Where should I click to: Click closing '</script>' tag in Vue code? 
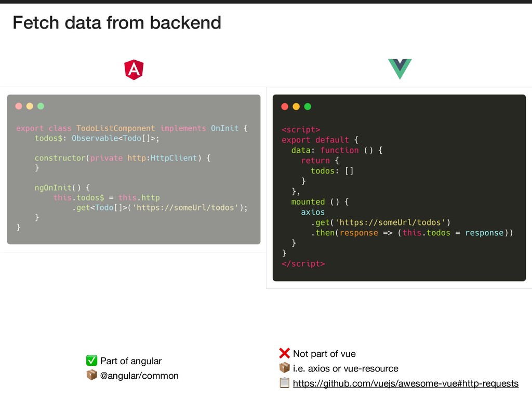tap(303, 263)
